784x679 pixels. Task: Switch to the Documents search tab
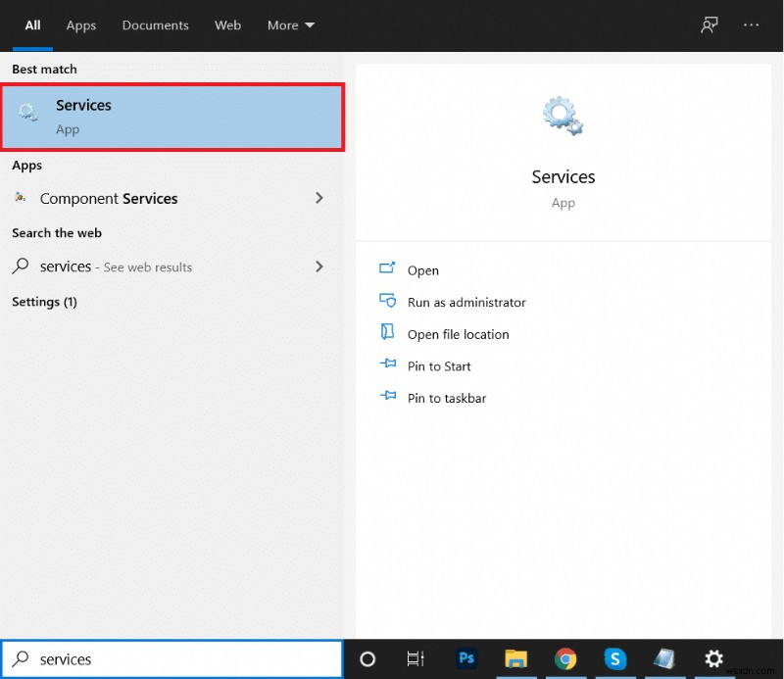(155, 25)
